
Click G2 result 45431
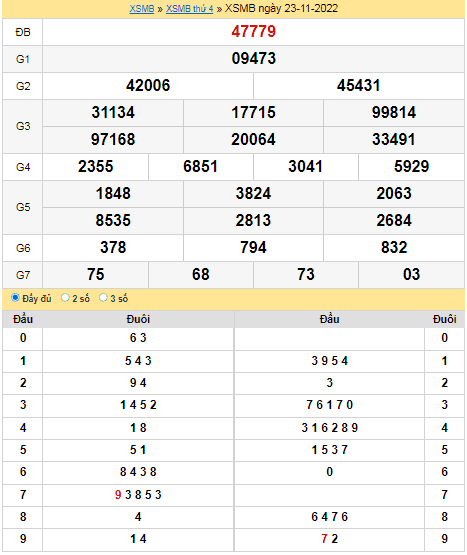click(x=359, y=85)
